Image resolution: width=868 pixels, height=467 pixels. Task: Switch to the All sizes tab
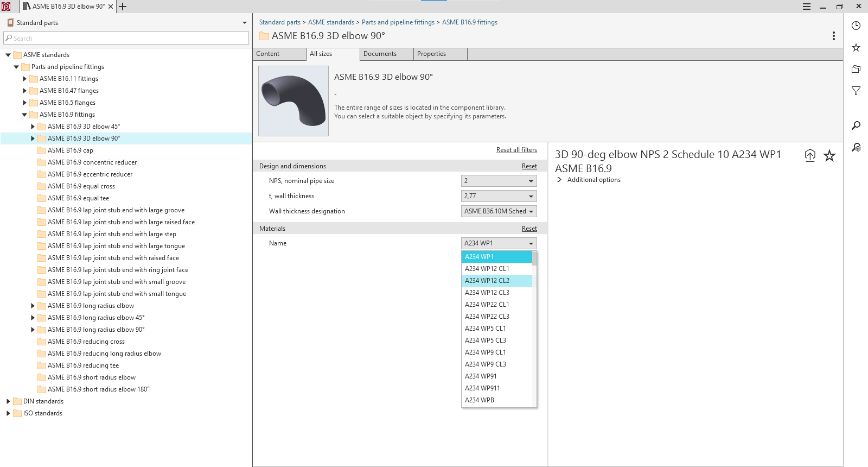[x=333, y=54]
